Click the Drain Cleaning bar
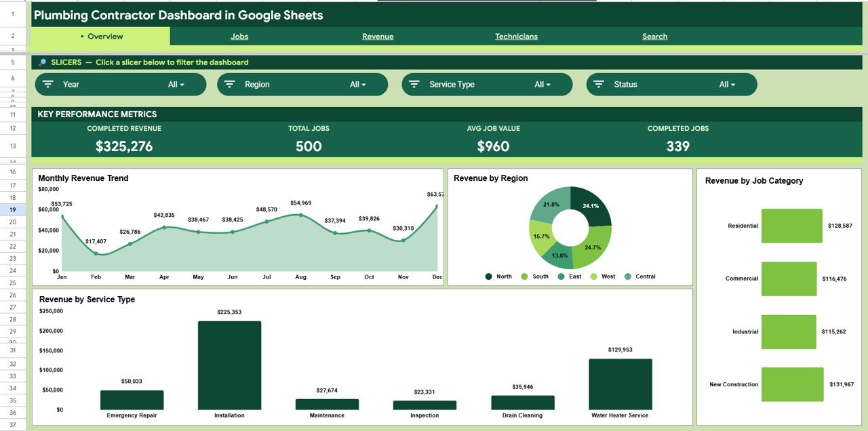 pyautogui.click(x=523, y=403)
